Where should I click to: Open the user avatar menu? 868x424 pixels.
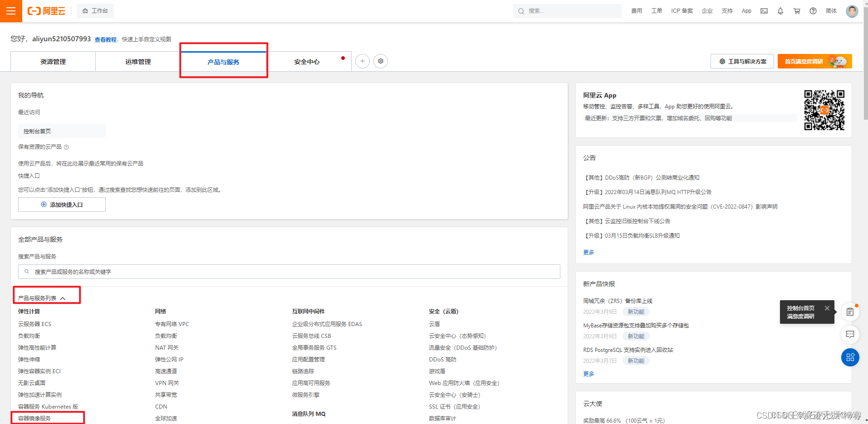point(852,11)
